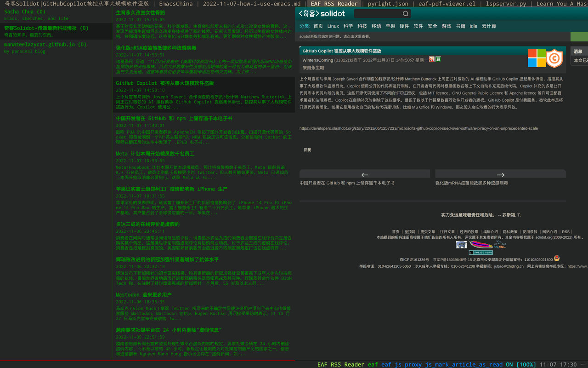
Task: Click the 提交文章 footer link
Action: [427, 232]
